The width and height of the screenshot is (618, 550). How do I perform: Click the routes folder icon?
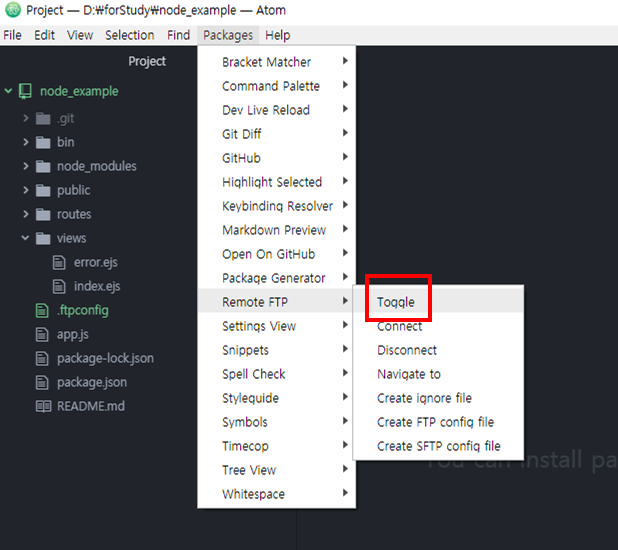[43, 214]
